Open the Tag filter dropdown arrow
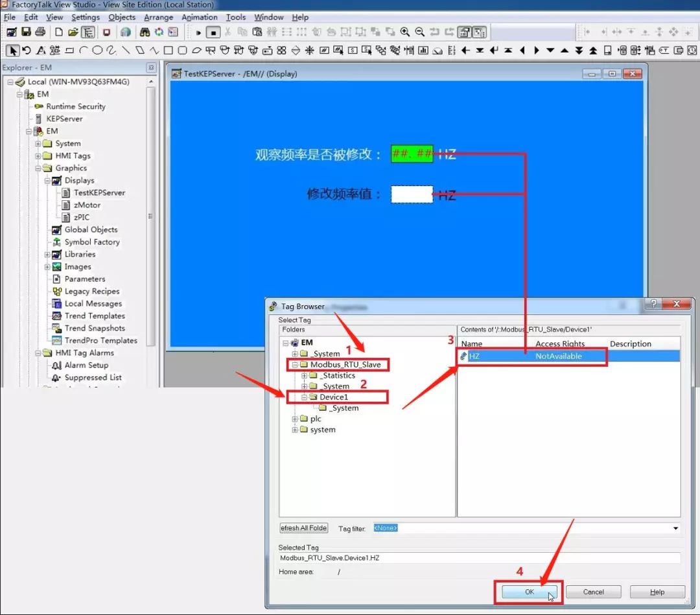Screen dimensions: 700x615 (x=675, y=528)
